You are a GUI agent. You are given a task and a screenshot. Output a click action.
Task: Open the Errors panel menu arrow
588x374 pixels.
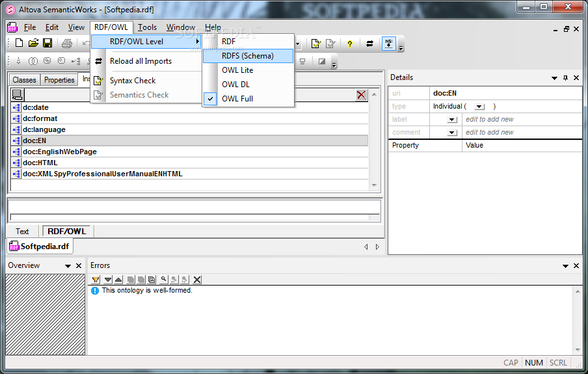click(x=565, y=266)
